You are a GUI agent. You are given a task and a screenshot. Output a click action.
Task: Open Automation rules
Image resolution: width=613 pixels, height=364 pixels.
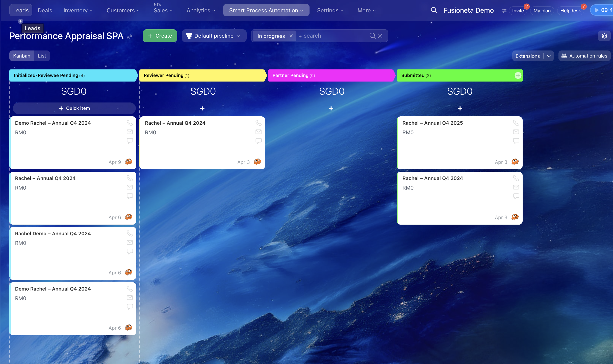click(x=584, y=56)
